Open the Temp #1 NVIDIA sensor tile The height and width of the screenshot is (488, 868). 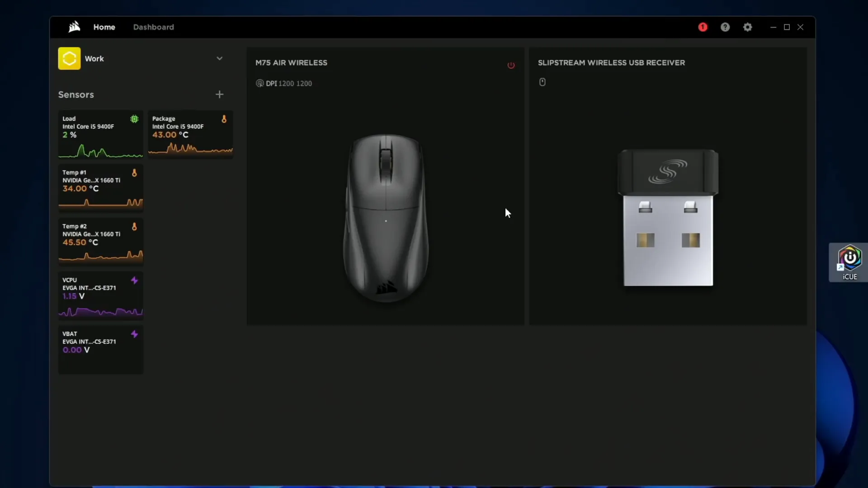100,188
